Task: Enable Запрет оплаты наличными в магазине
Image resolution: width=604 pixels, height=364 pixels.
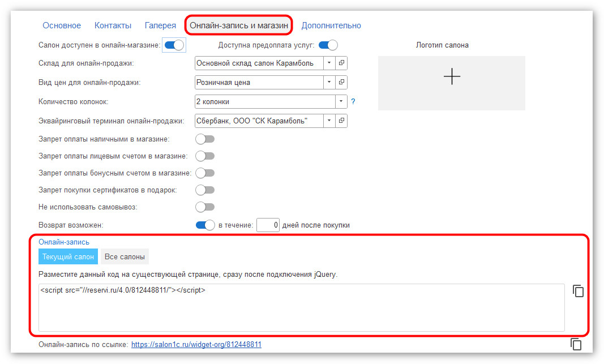Action: pos(205,139)
